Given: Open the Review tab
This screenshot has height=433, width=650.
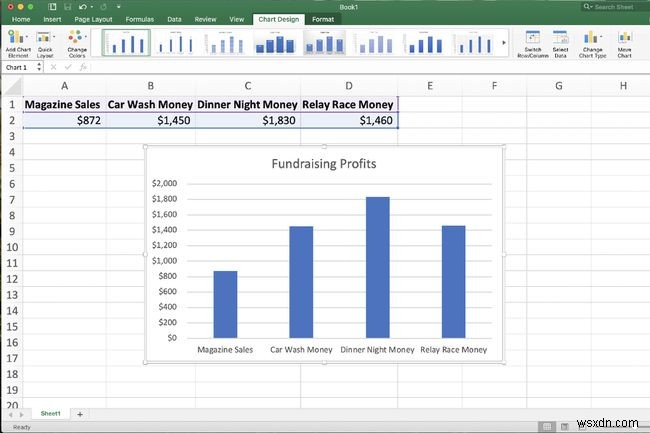Looking at the screenshot, I should [x=205, y=19].
